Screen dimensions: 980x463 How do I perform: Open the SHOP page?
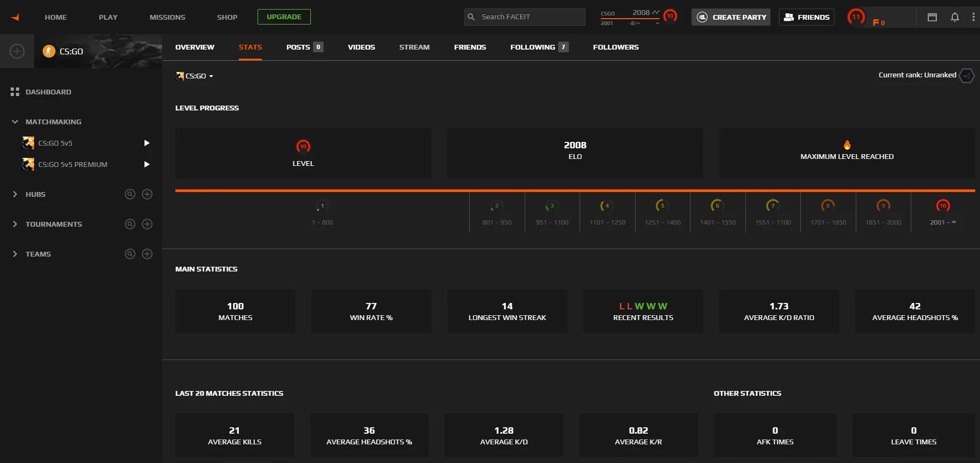point(227,17)
